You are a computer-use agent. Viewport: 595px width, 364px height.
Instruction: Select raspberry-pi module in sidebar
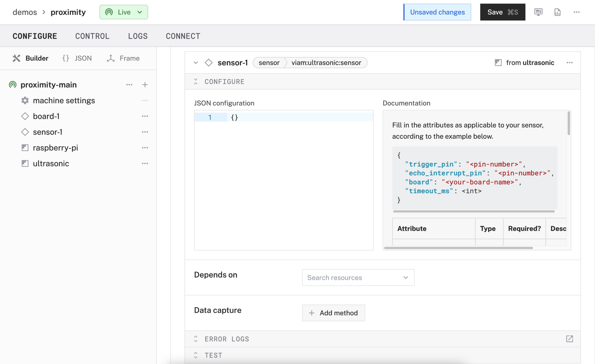tap(55, 148)
